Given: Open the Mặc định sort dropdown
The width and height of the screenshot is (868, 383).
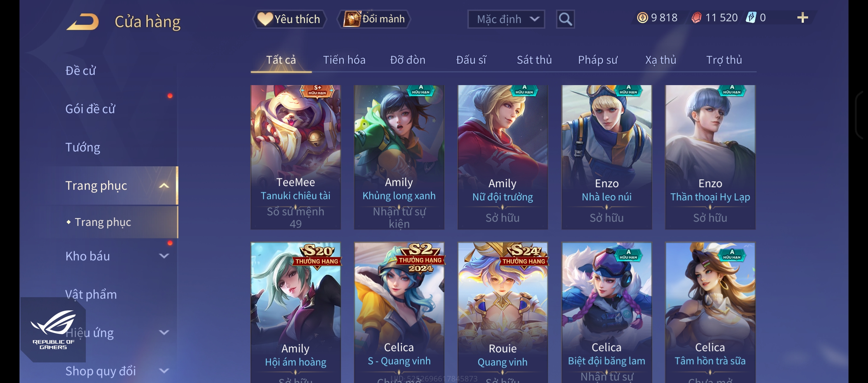Looking at the screenshot, I should (x=506, y=19).
